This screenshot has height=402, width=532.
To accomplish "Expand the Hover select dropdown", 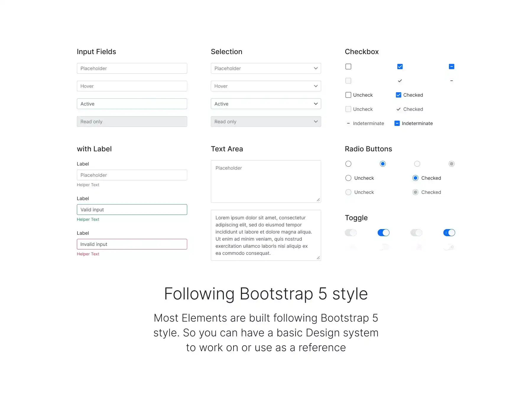I will pos(266,86).
